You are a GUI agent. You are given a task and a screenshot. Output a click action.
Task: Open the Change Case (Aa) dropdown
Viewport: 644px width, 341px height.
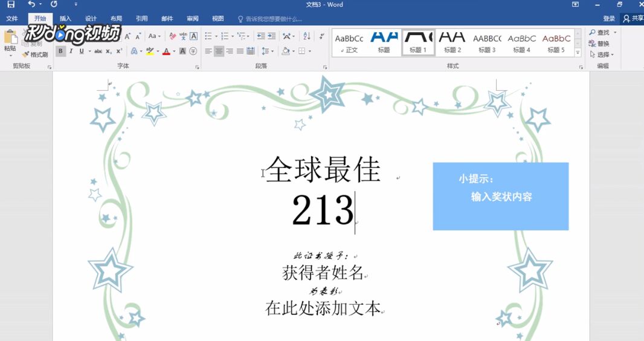pyautogui.click(x=155, y=36)
